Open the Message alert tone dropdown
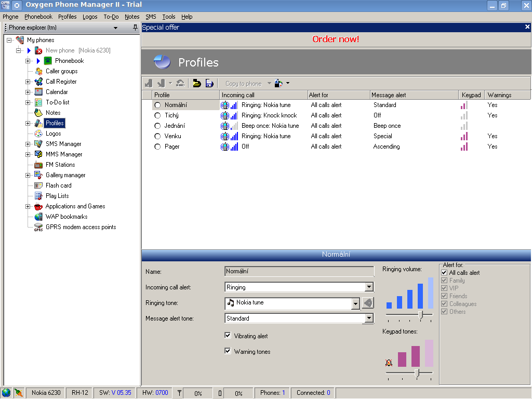This screenshot has height=399, width=532. (369, 318)
